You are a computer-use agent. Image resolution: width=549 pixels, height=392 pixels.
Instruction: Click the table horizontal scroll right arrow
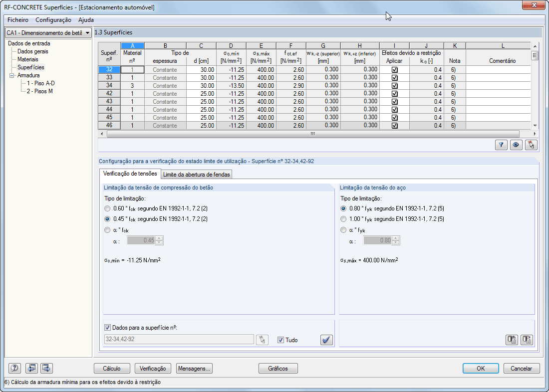[535, 134]
